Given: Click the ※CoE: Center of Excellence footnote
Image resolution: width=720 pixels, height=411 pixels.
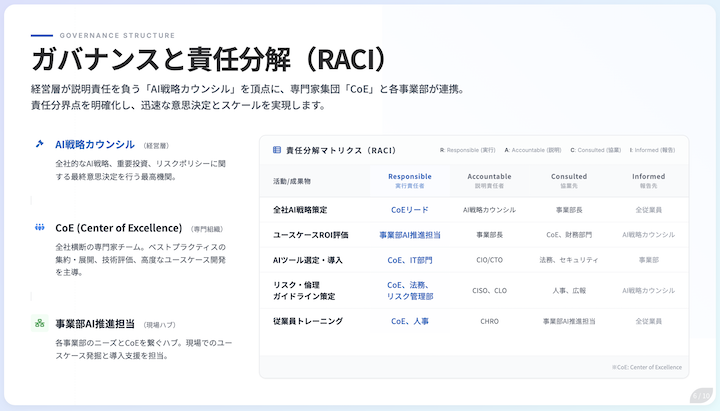Looking at the screenshot, I should point(647,367).
